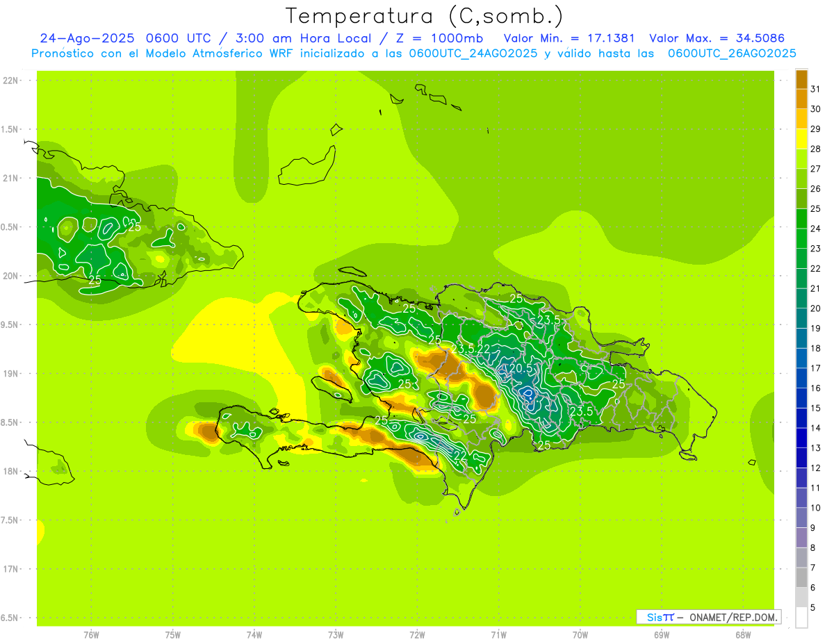Click the 73W longitude axis label
Screen dimensions: 834x644
pyautogui.click(x=336, y=635)
